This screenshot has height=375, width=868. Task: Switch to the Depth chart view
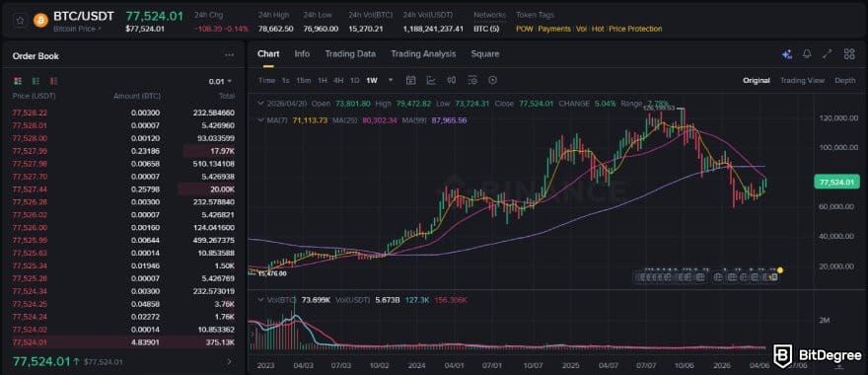coord(844,80)
